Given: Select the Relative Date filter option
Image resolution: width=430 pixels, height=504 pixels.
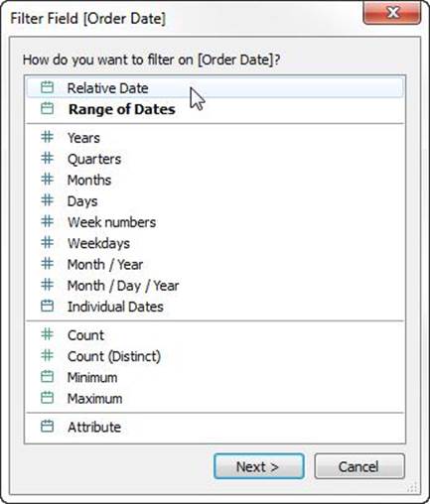Looking at the screenshot, I should [215, 87].
